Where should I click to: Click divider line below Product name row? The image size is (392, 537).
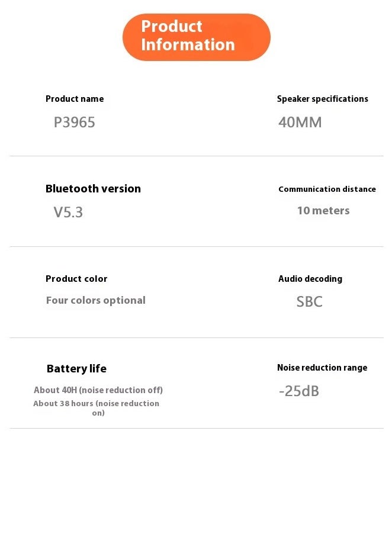pos(197,156)
